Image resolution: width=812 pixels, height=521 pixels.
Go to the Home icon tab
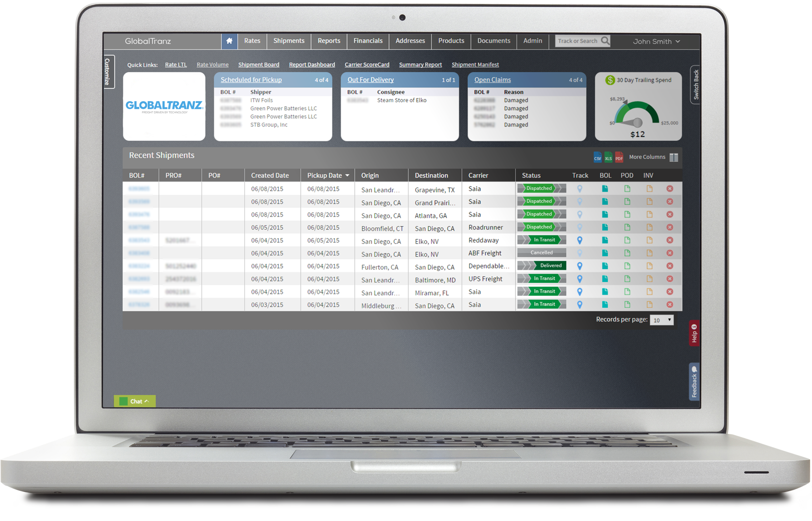pyautogui.click(x=229, y=41)
